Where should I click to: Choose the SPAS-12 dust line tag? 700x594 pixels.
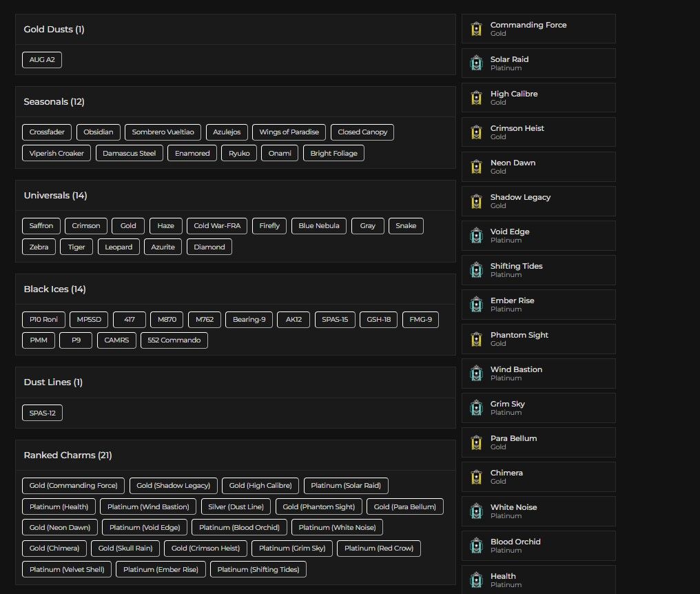coord(43,413)
